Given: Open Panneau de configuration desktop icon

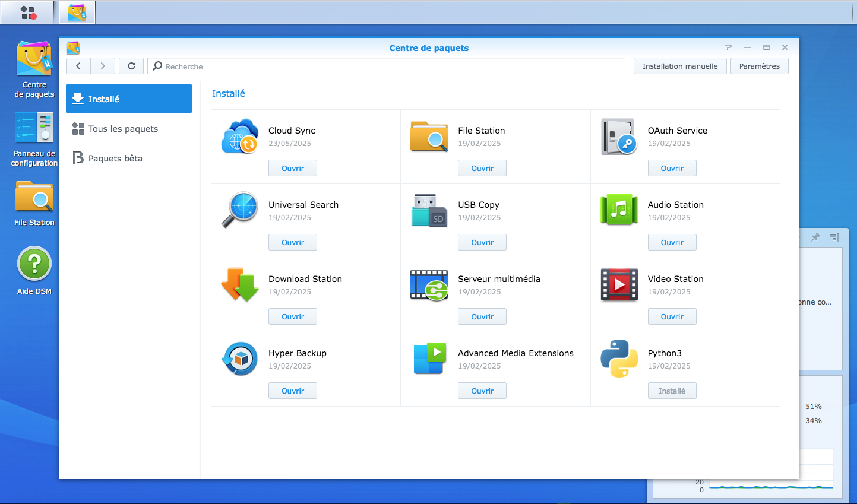Looking at the screenshot, I should tap(34, 140).
